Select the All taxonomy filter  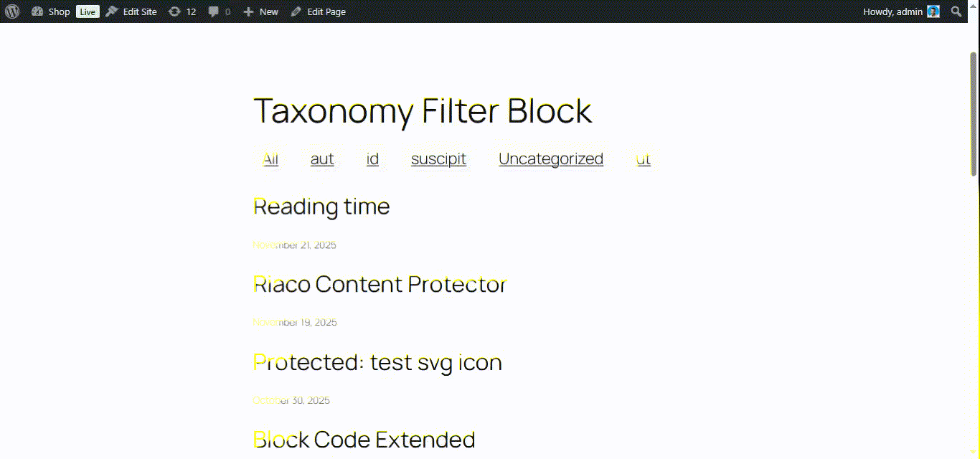point(270,158)
